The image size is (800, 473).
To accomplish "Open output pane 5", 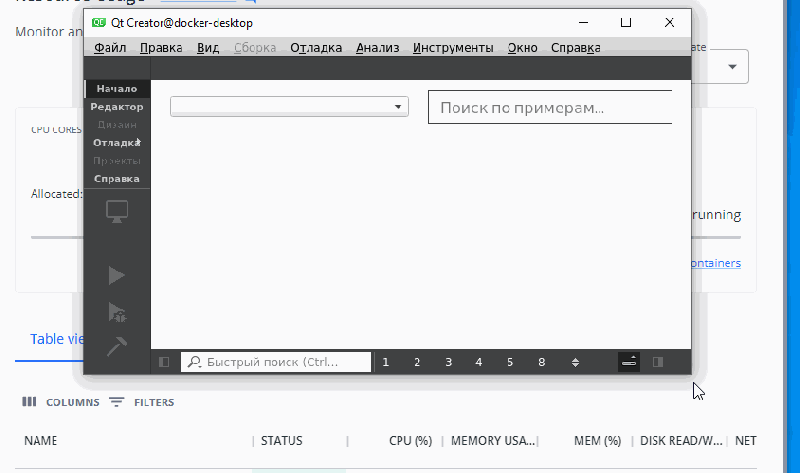I will 510,362.
